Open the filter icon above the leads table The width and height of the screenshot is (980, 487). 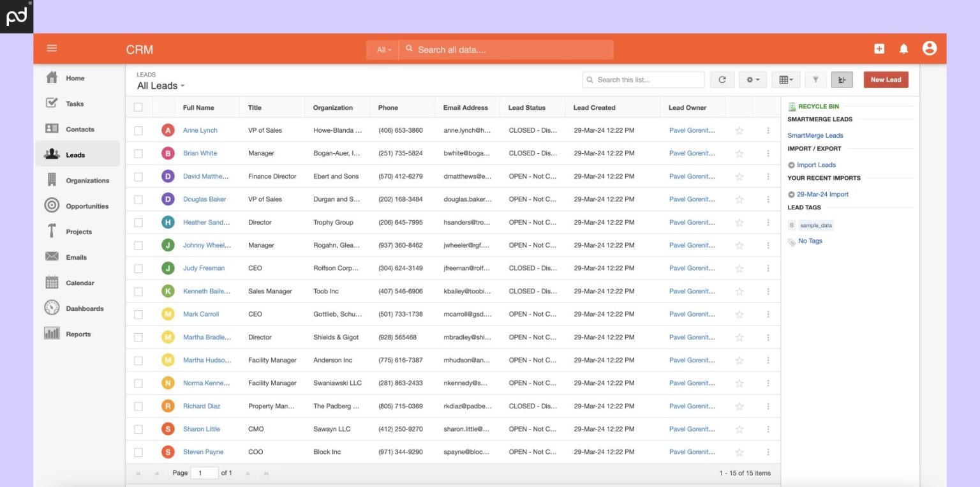(x=815, y=79)
